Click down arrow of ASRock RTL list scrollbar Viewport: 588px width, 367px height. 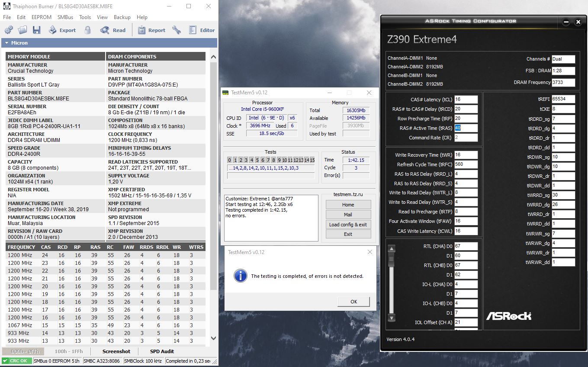(x=392, y=318)
